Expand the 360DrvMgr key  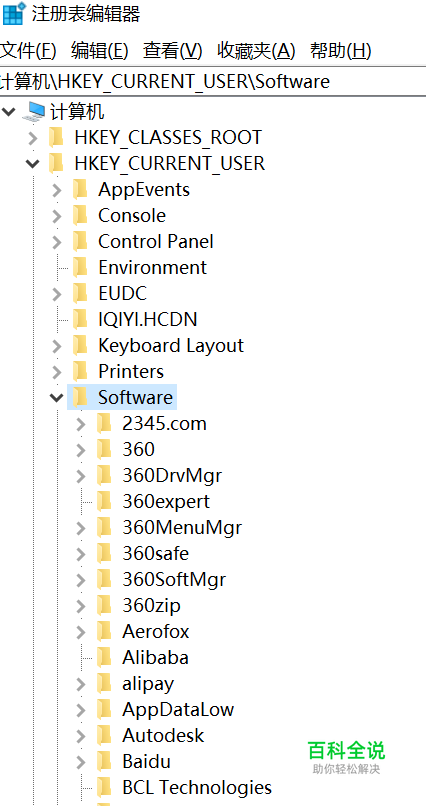(81, 475)
